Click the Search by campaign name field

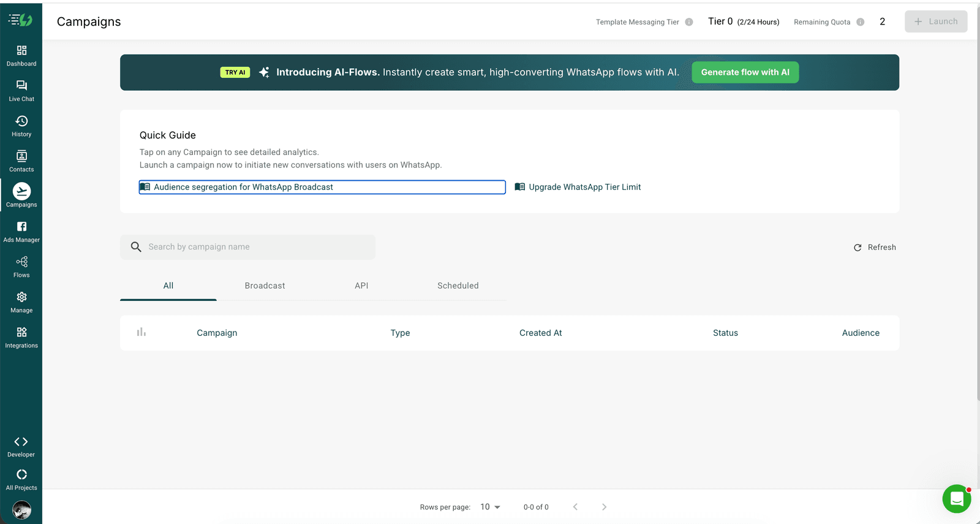tap(248, 247)
